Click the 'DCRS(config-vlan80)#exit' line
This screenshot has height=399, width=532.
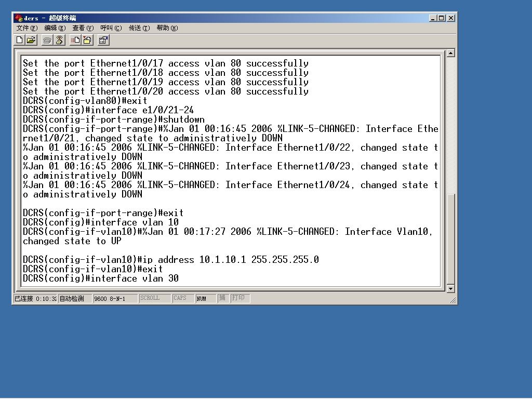pyautogui.click(x=85, y=101)
